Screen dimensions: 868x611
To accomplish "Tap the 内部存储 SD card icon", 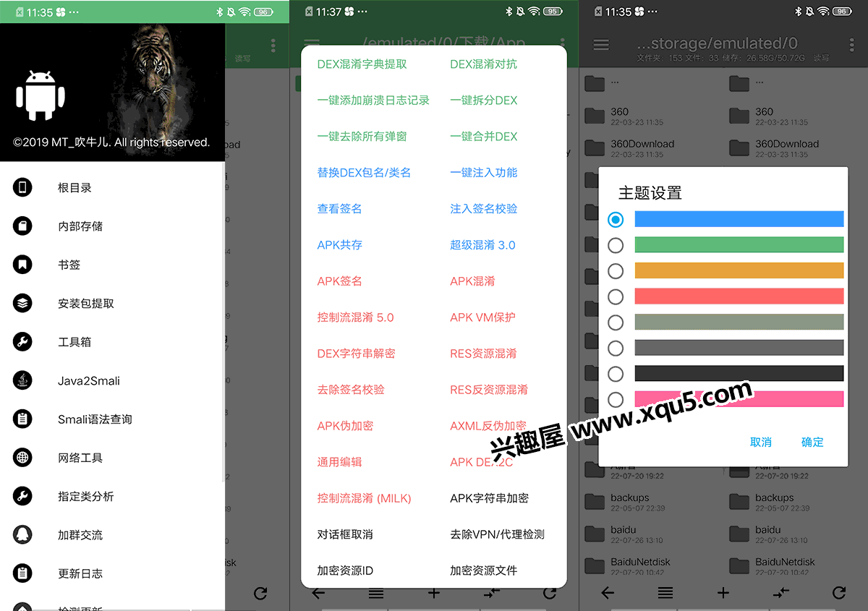I will tap(23, 226).
